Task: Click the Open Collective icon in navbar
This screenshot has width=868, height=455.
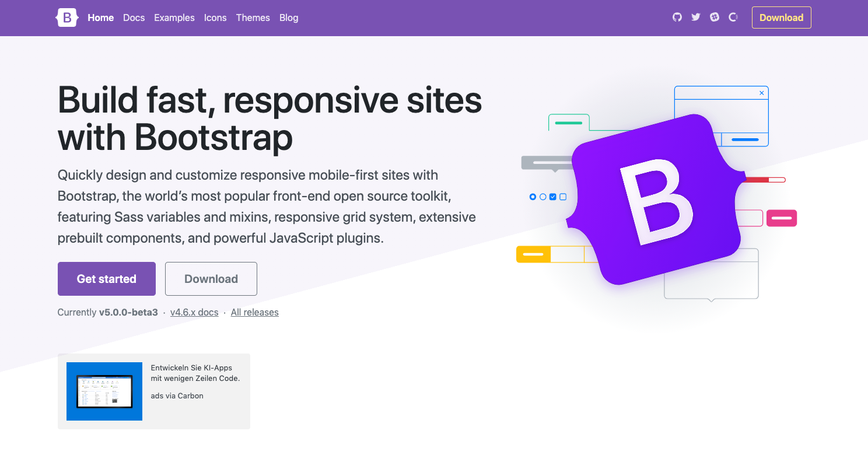Action: pos(733,17)
